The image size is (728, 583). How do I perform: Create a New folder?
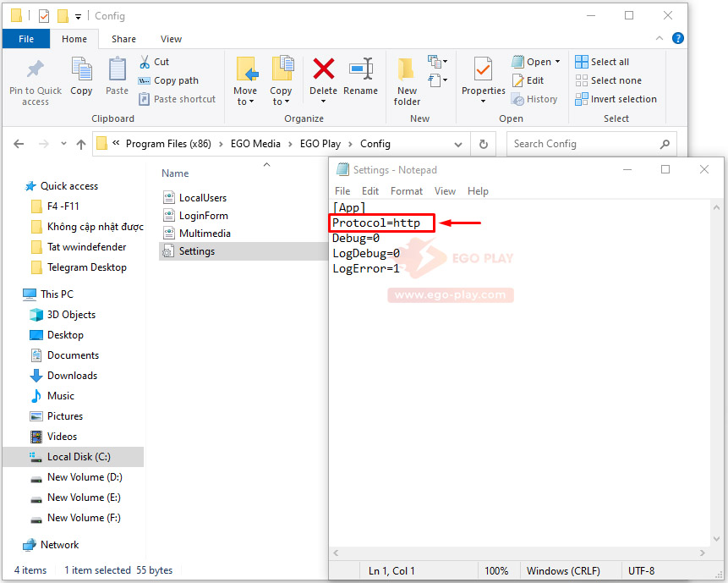click(x=407, y=81)
